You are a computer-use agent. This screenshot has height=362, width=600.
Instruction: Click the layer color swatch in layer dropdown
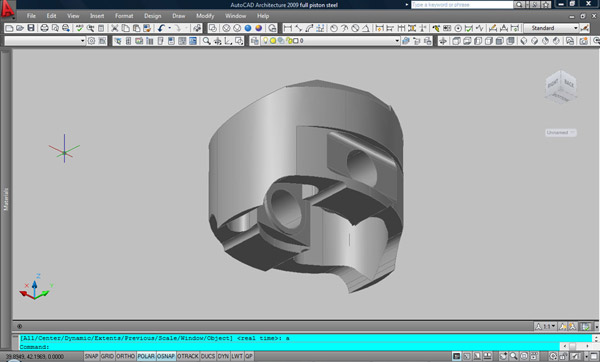295,41
